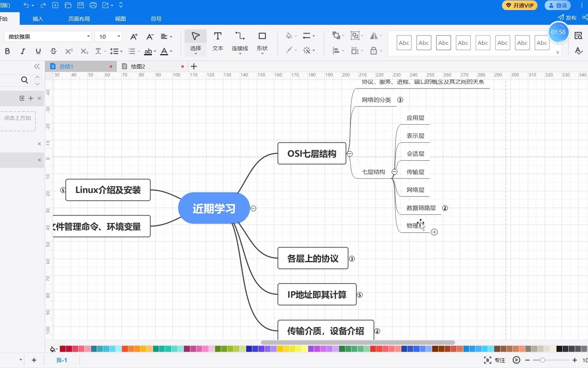Open the 页面布局 ribbon tab
Screen dimensions: 588x368
point(79,19)
